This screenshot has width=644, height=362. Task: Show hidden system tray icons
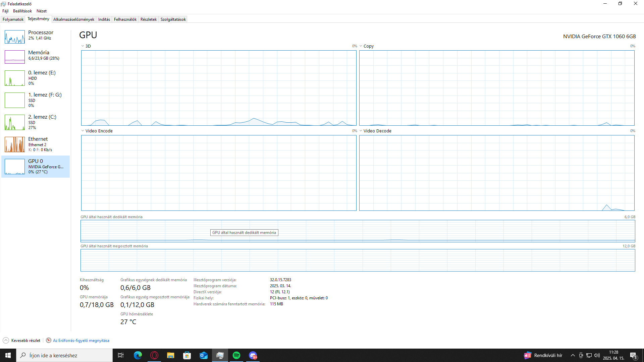[x=573, y=355]
